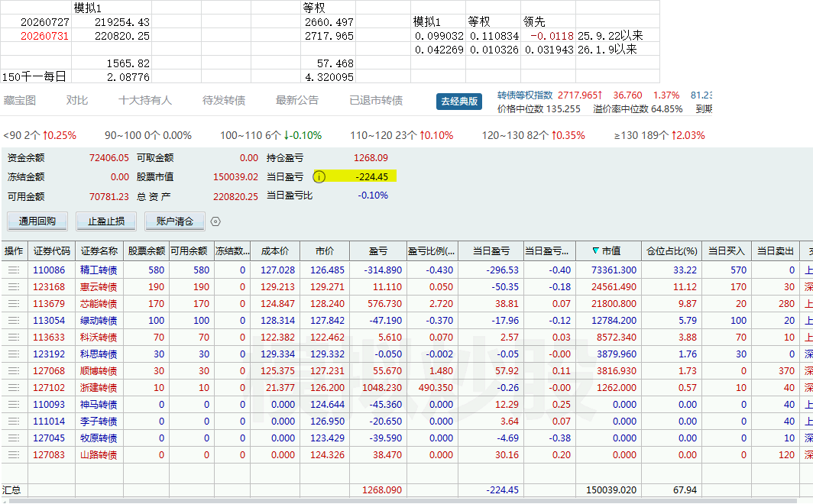
Task: Select the 120~130 price range filter
Action: tap(533, 135)
